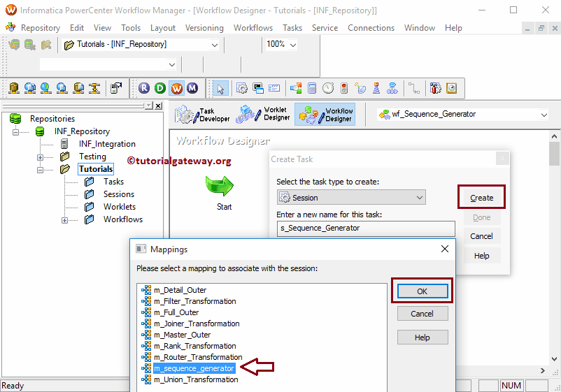Switch to Workflow Designer tab

point(325,115)
